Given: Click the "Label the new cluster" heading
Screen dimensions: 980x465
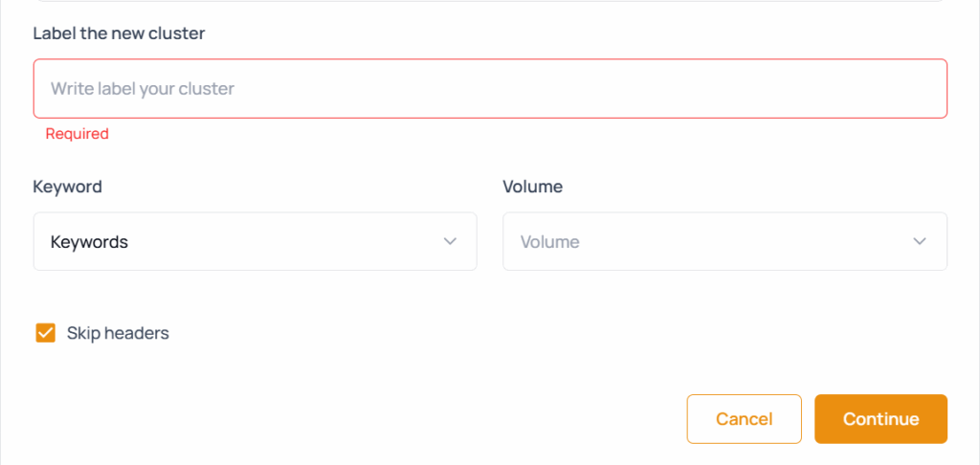Looking at the screenshot, I should click(x=119, y=33).
